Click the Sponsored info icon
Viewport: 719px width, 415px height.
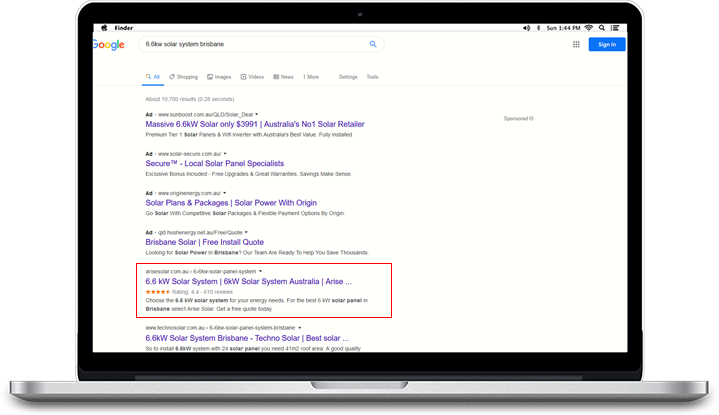click(531, 118)
